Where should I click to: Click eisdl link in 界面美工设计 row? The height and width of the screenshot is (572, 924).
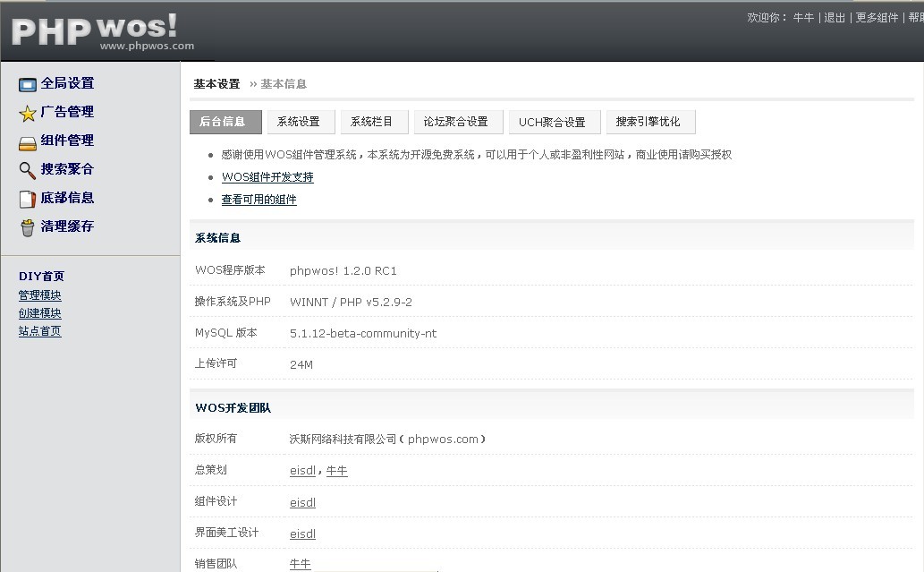click(x=302, y=534)
